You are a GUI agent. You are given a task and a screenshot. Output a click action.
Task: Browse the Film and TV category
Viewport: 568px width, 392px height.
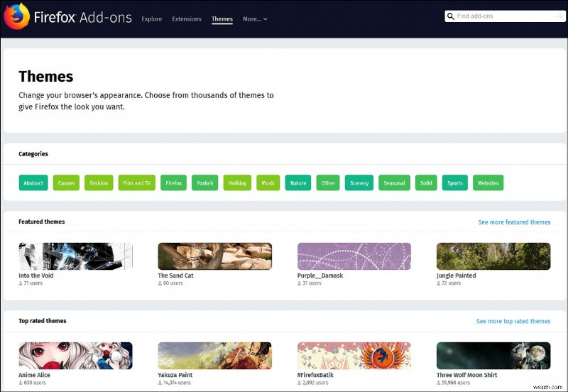[136, 183]
